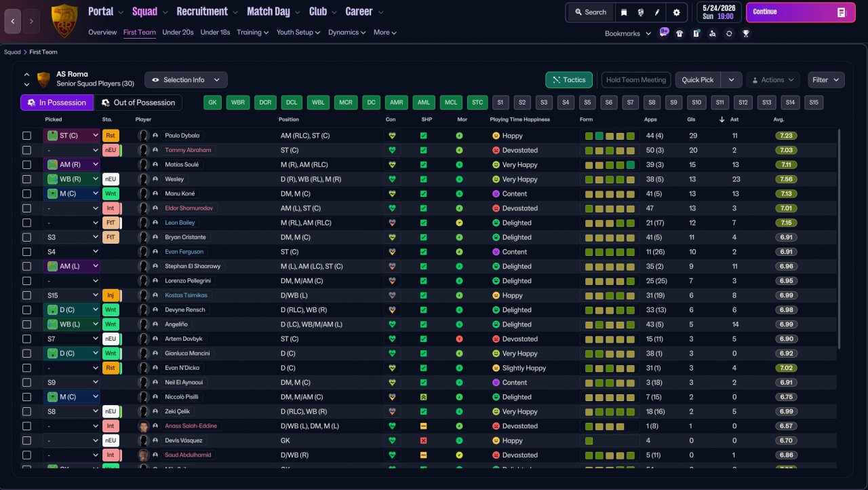The image size is (868, 490).
Task: Tick the checkbox for Tammy Abraham
Action: coord(26,150)
